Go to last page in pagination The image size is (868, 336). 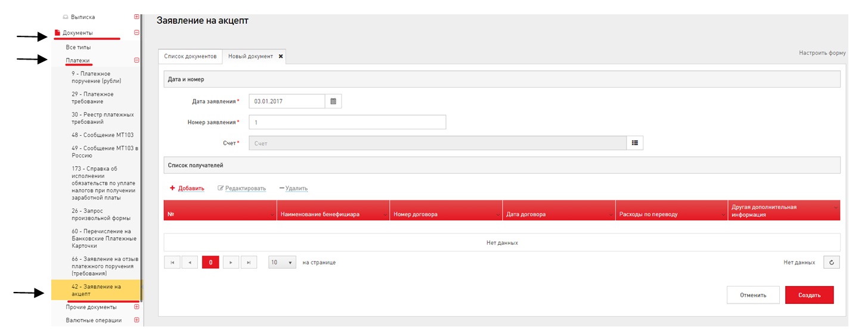[x=248, y=262]
